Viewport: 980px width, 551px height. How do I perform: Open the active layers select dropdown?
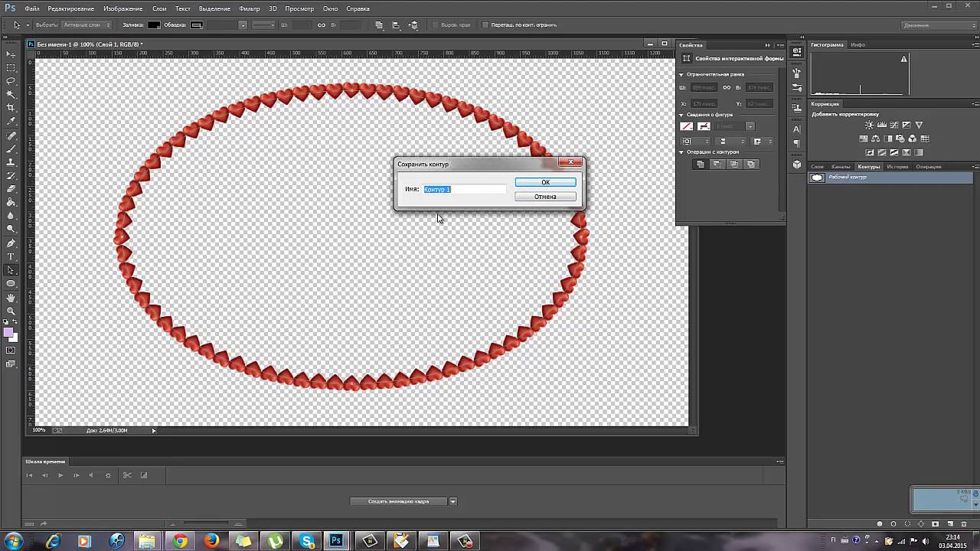coord(86,25)
